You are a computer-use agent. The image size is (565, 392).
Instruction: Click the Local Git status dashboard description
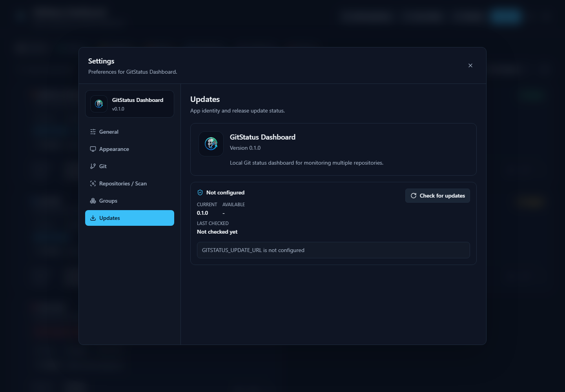click(306, 163)
